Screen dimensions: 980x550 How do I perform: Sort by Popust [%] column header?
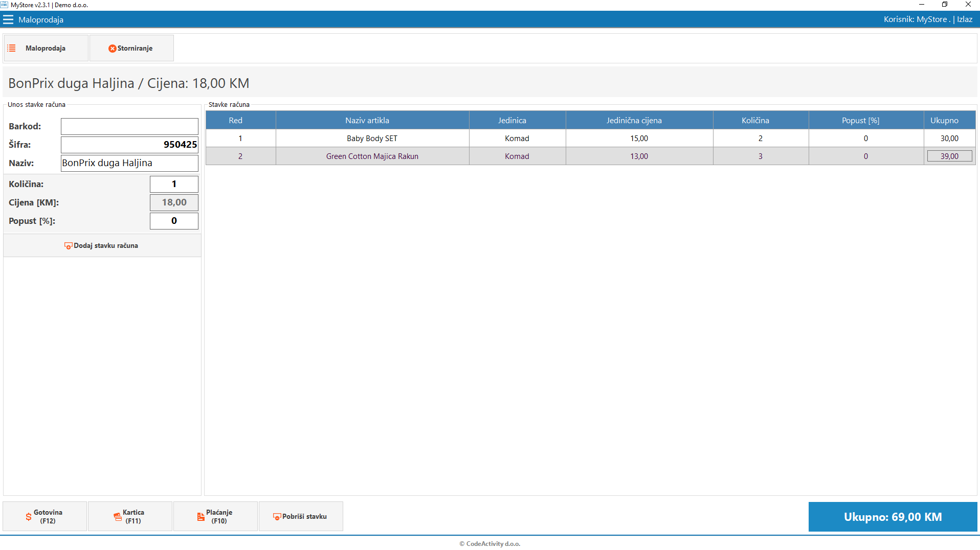tap(866, 120)
